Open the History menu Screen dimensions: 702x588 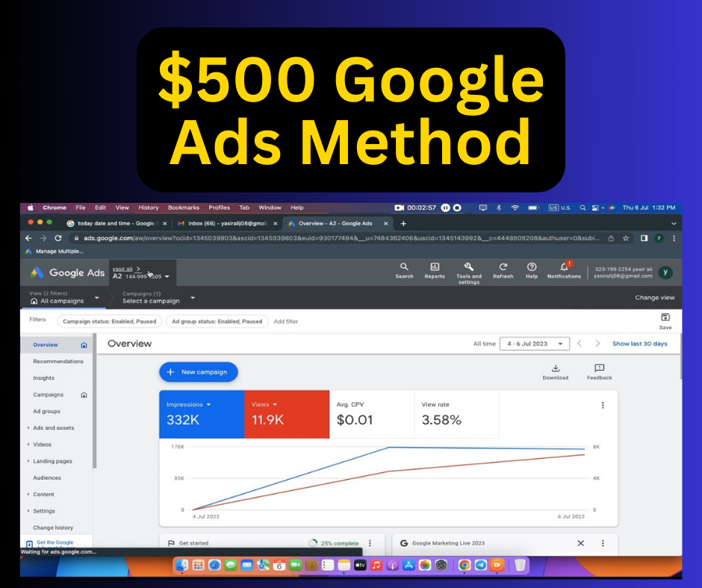click(x=148, y=207)
